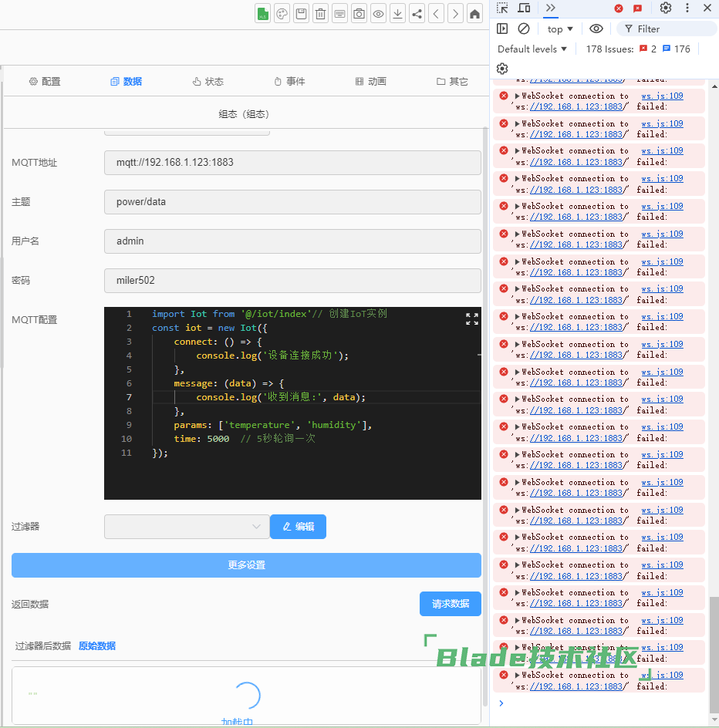Click the 用户名 admin input field
Viewport: 719px width, 728px height.
point(292,241)
